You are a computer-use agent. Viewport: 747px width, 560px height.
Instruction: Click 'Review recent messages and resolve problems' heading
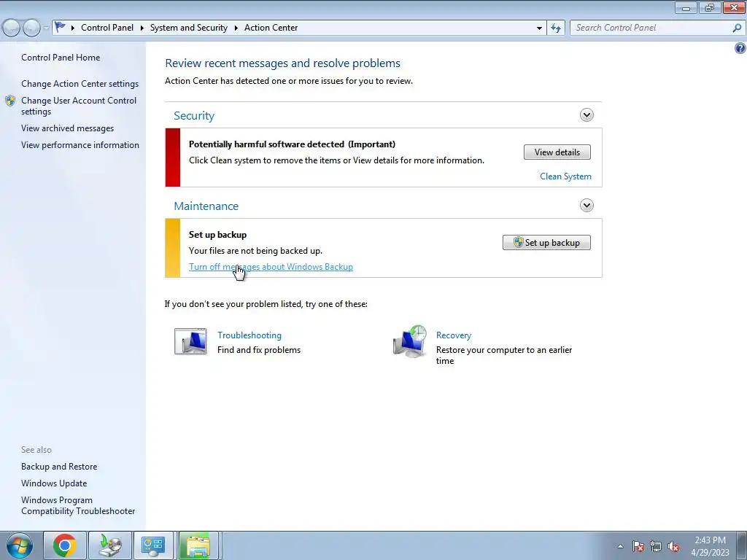pyautogui.click(x=282, y=63)
